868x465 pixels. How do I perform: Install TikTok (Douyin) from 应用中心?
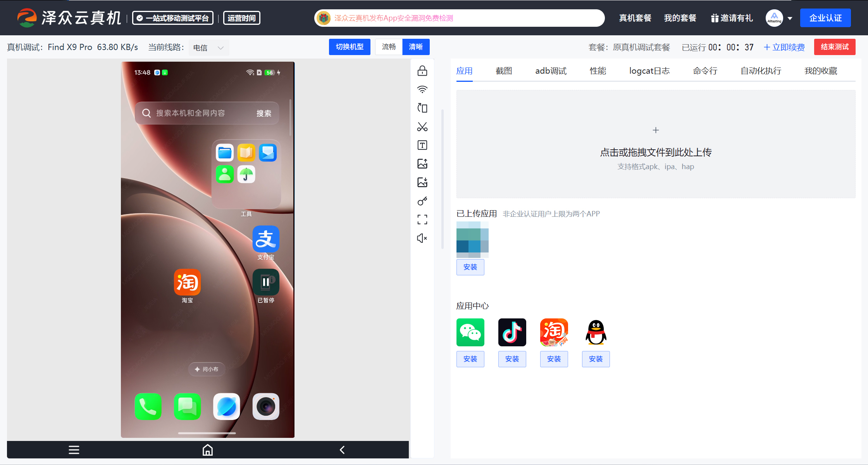pyautogui.click(x=512, y=359)
